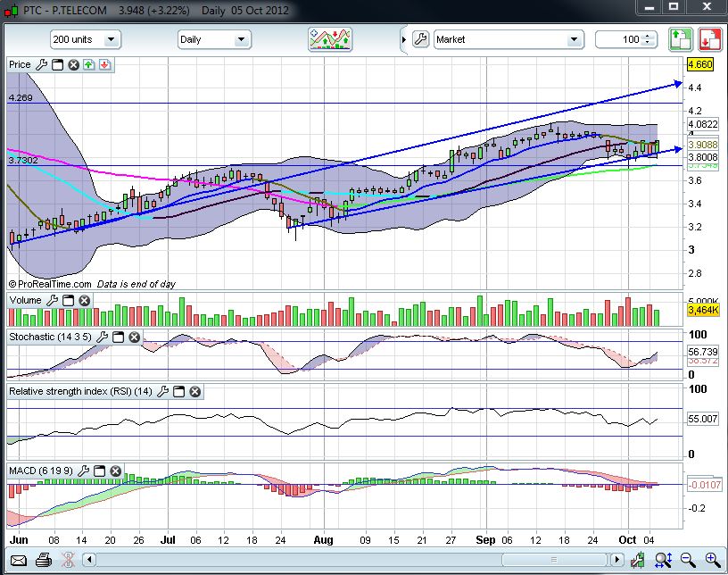Close the Volume indicator panel
The height and width of the screenshot is (575, 728).
tap(85, 301)
